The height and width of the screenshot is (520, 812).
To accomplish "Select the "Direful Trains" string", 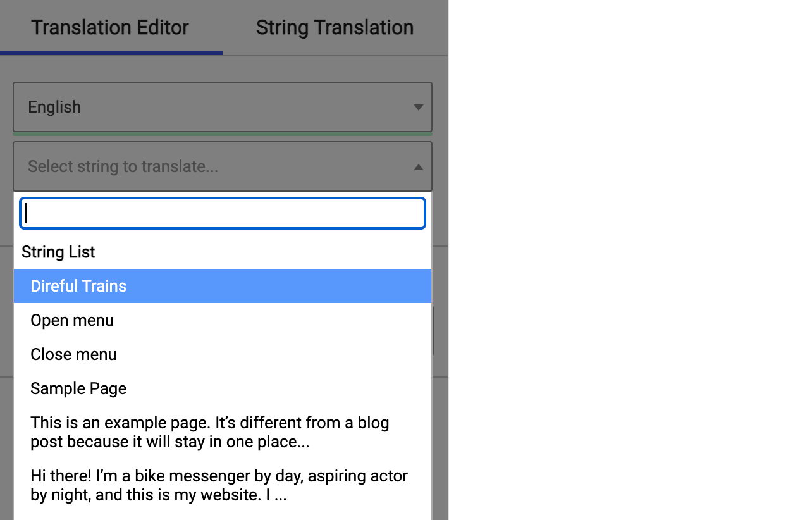I will click(78, 286).
